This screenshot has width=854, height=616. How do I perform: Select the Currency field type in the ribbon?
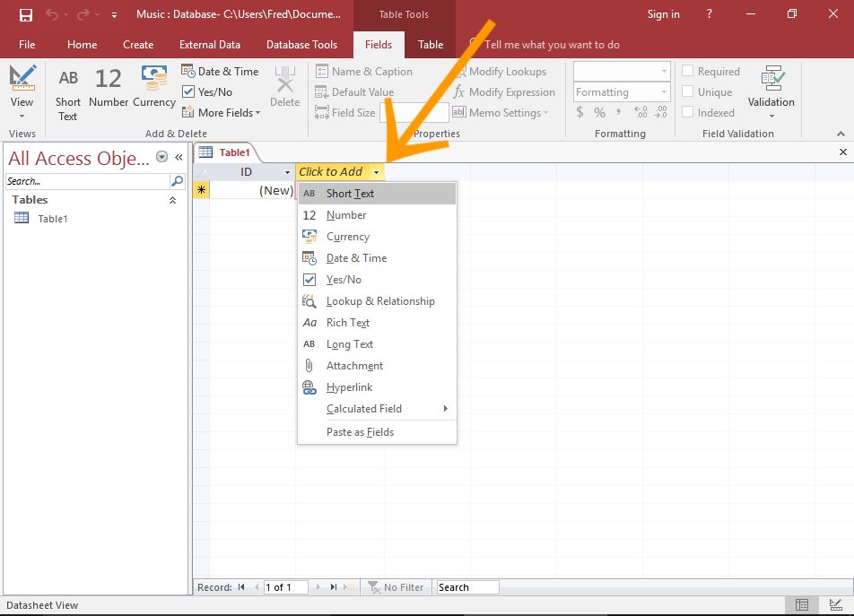point(153,88)
